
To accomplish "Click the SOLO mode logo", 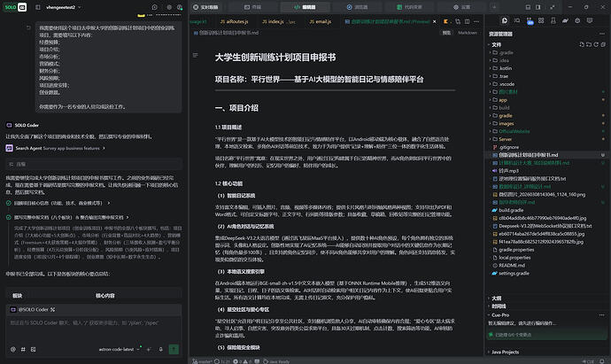I will [x=15, y=7].
